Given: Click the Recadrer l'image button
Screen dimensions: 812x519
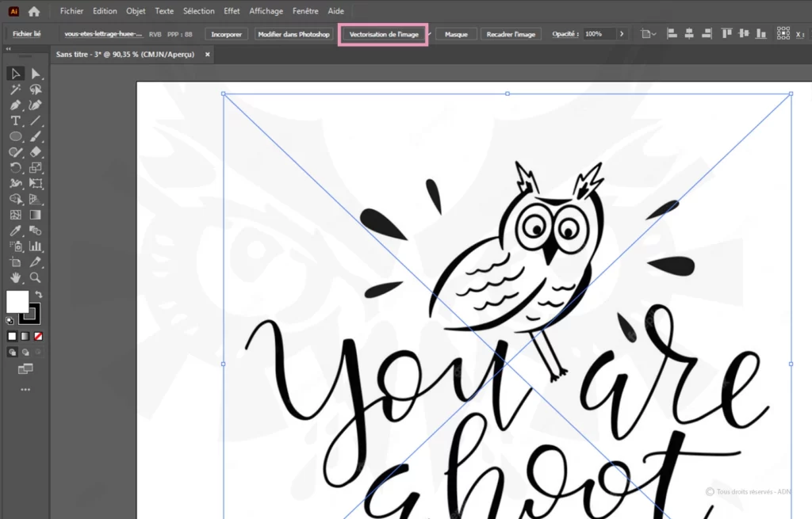Looking at the screenshot, I should [511, 34].
